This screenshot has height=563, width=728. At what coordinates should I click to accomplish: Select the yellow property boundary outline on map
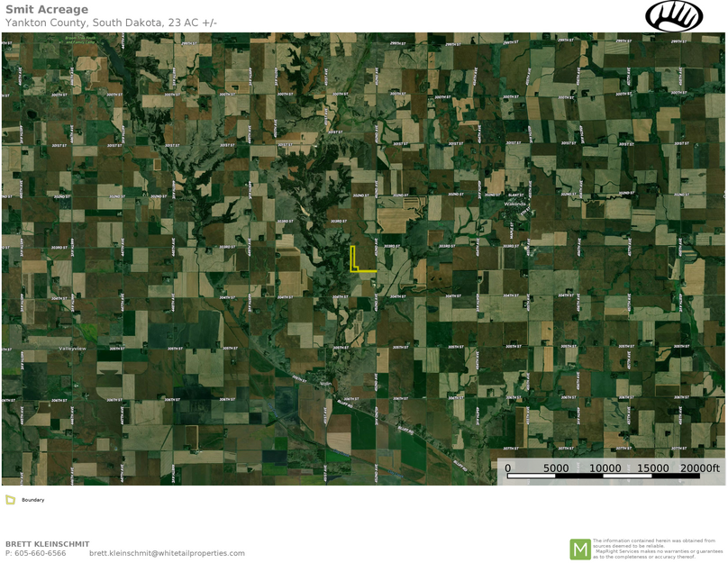tap(353, 261)
